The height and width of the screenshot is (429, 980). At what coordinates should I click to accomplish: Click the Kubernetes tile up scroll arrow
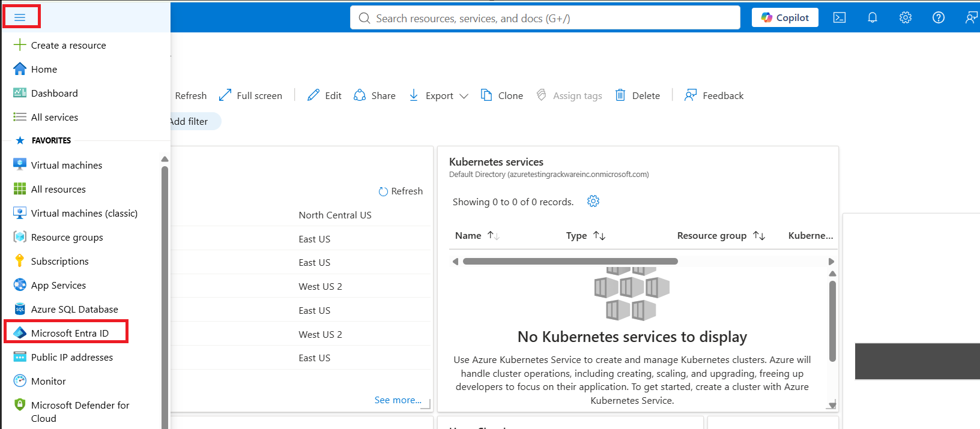pos(832,274)
